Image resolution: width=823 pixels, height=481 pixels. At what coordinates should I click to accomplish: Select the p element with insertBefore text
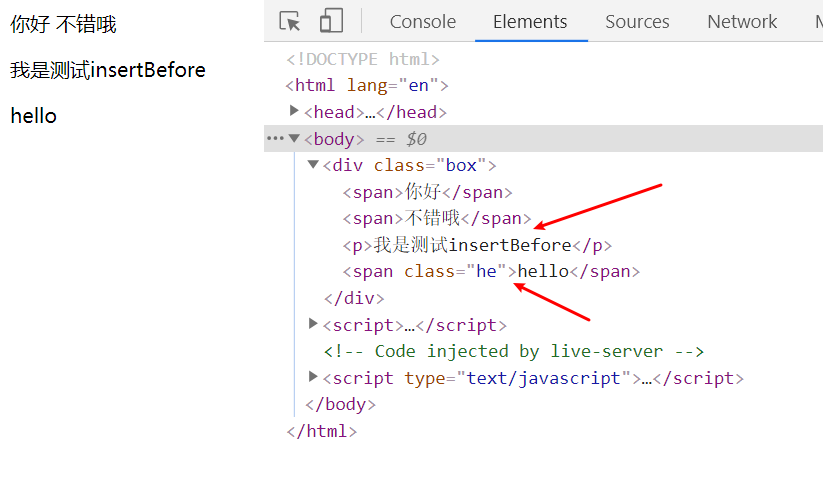coord(477,245)
